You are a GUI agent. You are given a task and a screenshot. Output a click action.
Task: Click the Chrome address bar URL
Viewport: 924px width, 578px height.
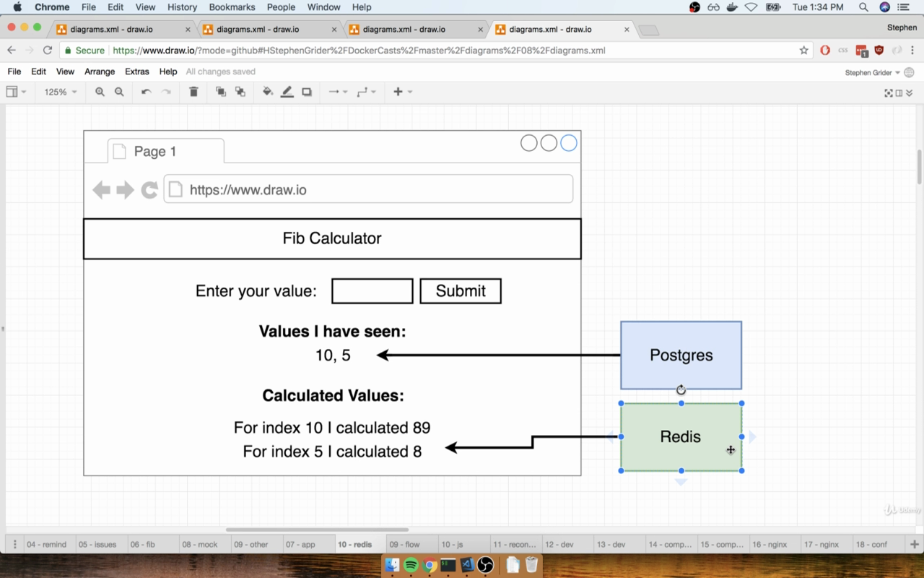click(359, 51)
